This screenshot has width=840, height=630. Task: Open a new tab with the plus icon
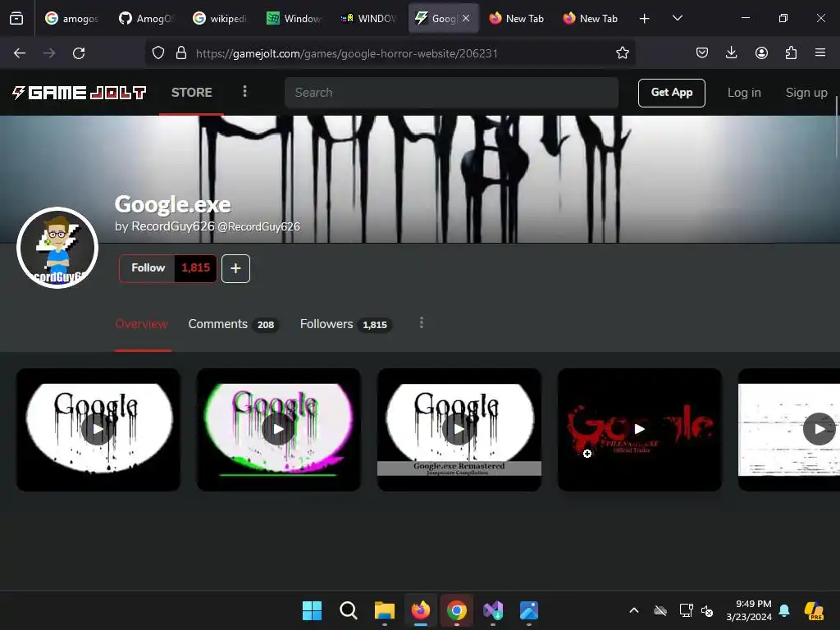coord(645,19)
